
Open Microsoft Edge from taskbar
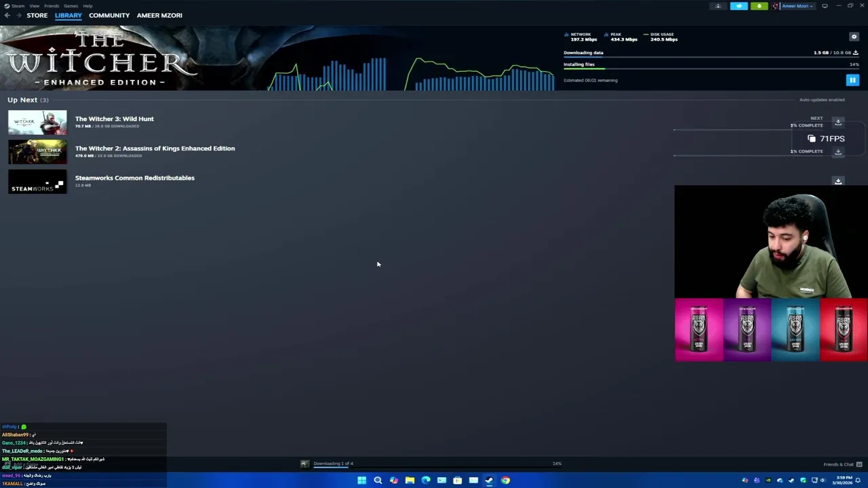coord(426,481)
